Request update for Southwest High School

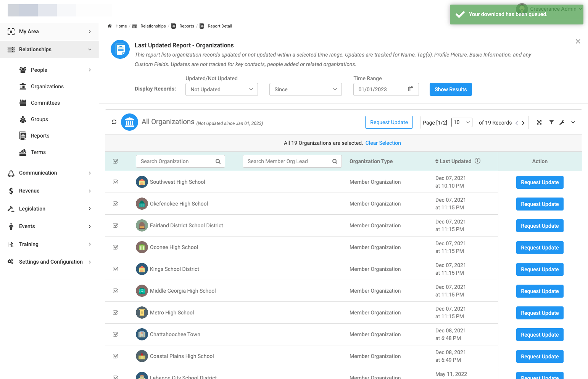click(x=540, y=182)
